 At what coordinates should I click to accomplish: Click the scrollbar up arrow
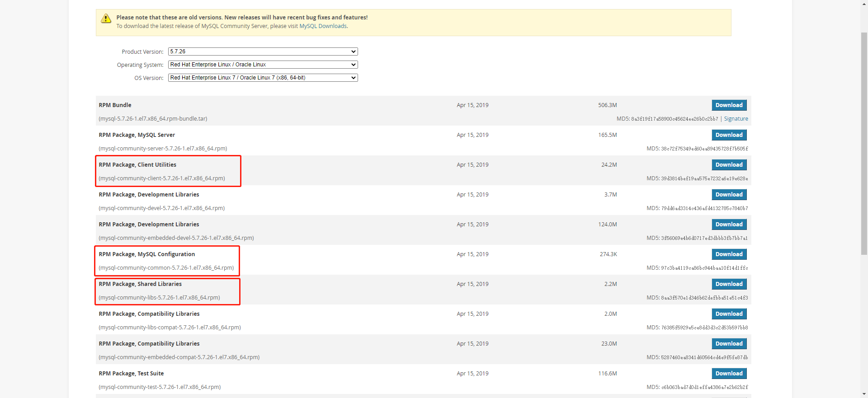(x=864, y=4)
